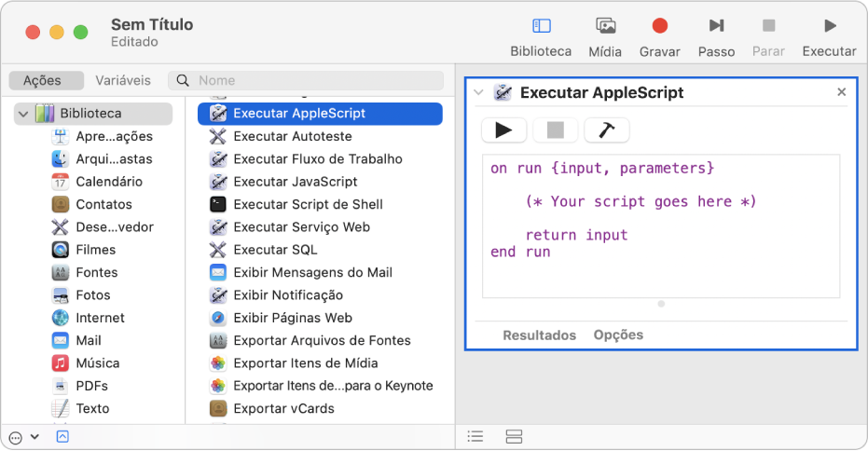Open the Resultados tab

(x=539, y=335)
